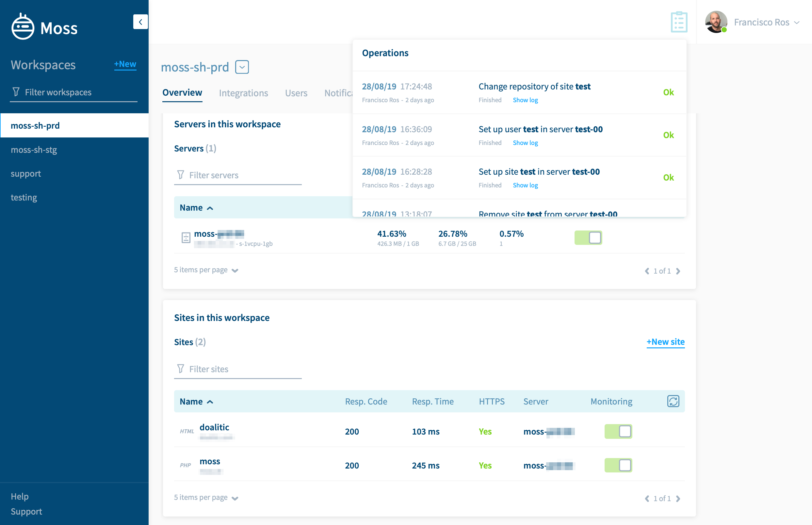Show log for Set up site test
This screenshot has width=812, height=525.
coord(525,185)
